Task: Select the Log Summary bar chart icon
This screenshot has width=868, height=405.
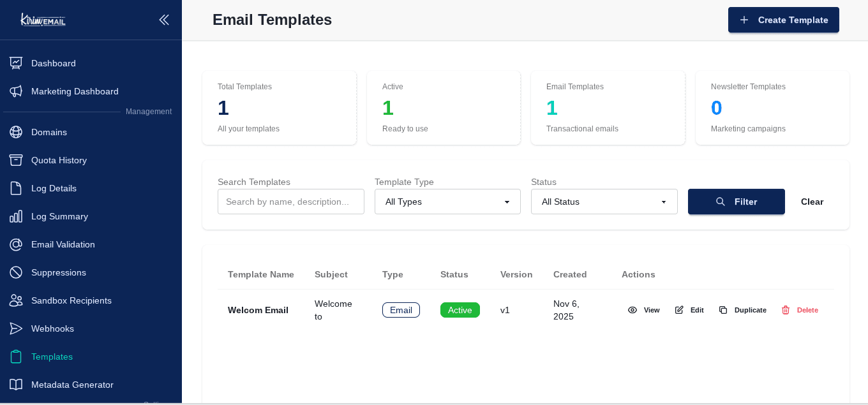Action: tap(17, 216)
